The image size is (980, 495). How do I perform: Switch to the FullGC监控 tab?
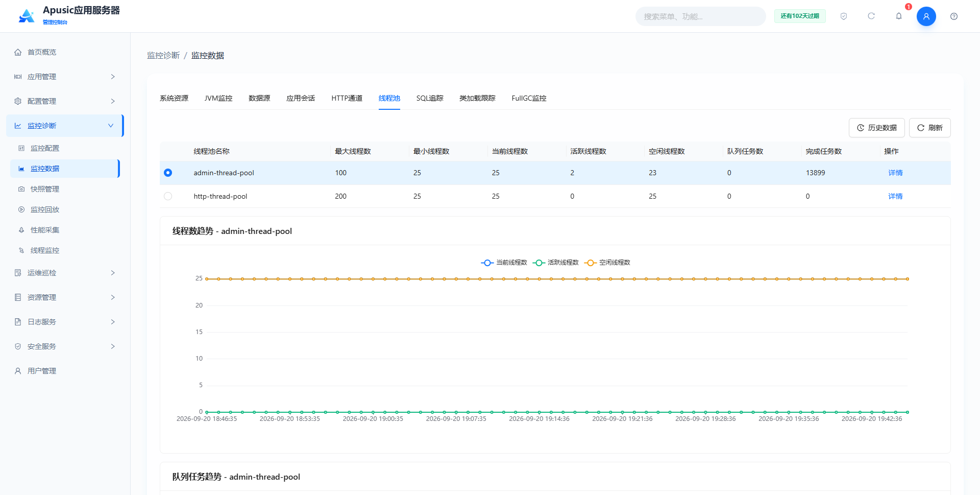point(529,98)
